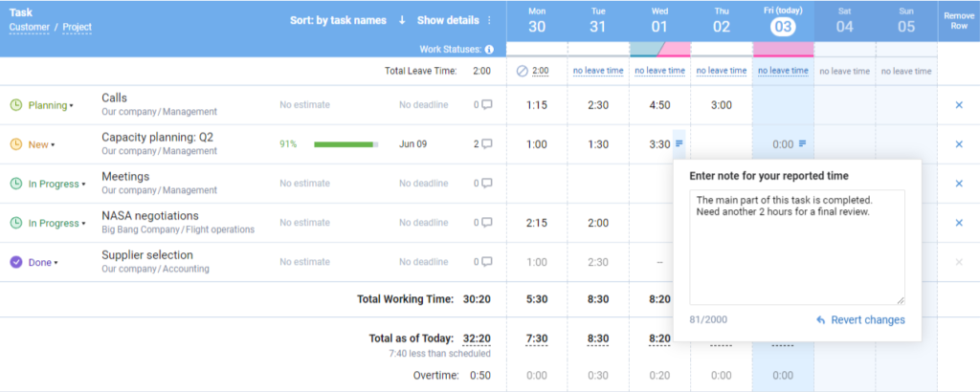The image size is (980, 392).
Task: Select Fri 03 today column header
Action: coord(783,21)
